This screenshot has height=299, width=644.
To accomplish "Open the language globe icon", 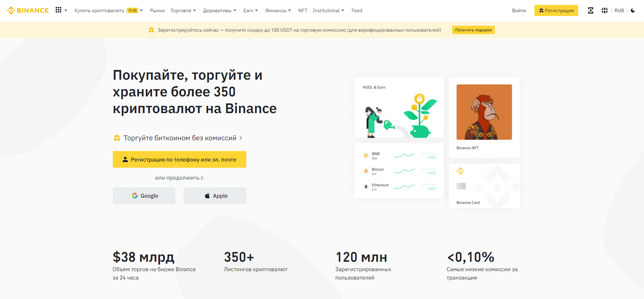I will (x=605, y=10).
